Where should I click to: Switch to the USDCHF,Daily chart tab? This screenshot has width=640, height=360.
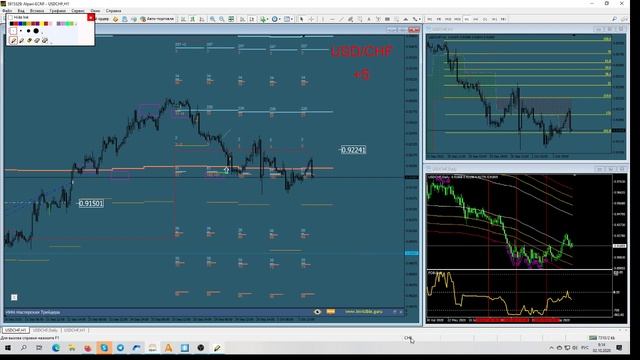(x=45, y=330)
